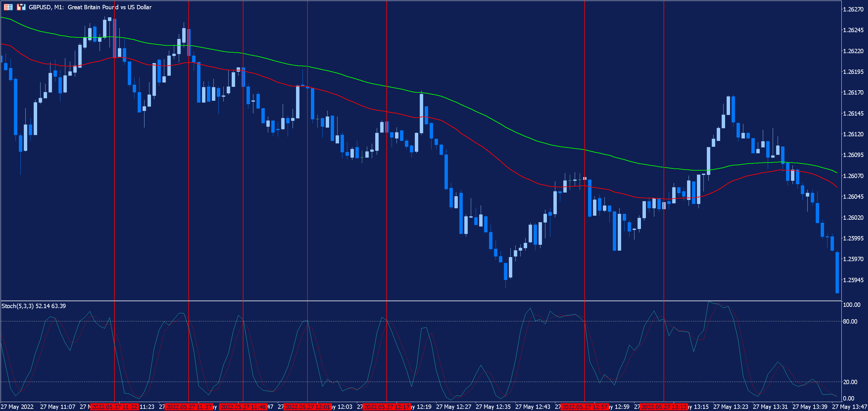Select the 2022.05.27 11:48 time marker label
Screen dimensions: 868x411
click(x=243, y=407)
